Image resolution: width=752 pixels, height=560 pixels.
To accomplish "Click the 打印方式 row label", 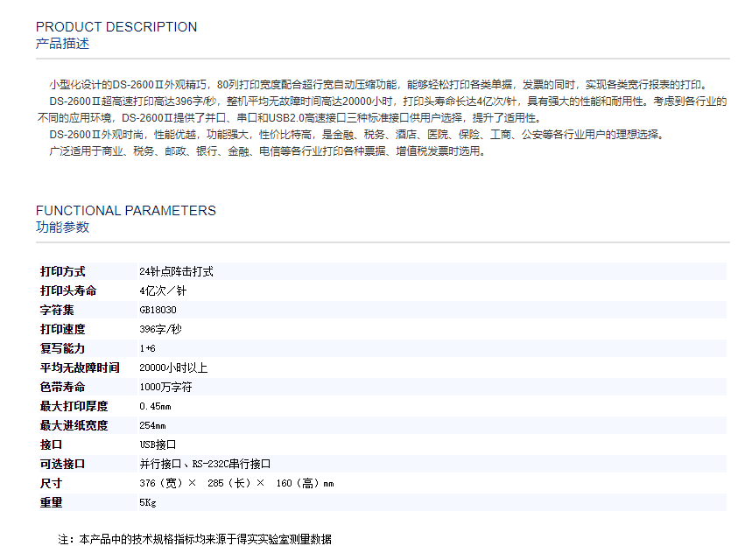I will click(62, 271).
